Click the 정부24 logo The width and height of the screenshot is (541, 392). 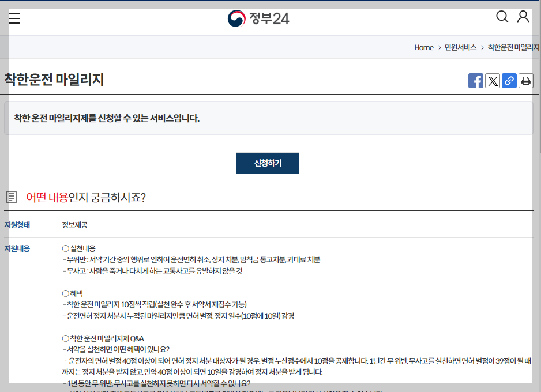click(258, 18)
